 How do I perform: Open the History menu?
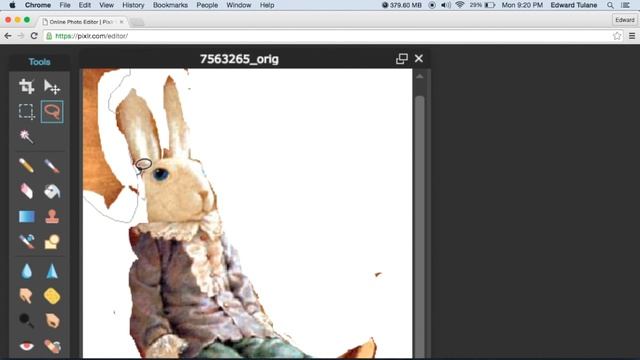(x=133, y=5)
